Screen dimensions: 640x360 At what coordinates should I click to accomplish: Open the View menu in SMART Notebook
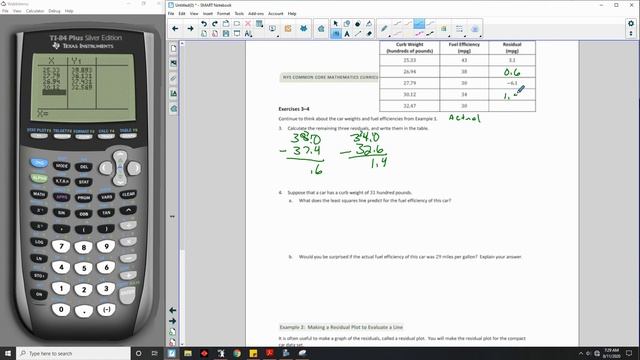coord(194,13)
